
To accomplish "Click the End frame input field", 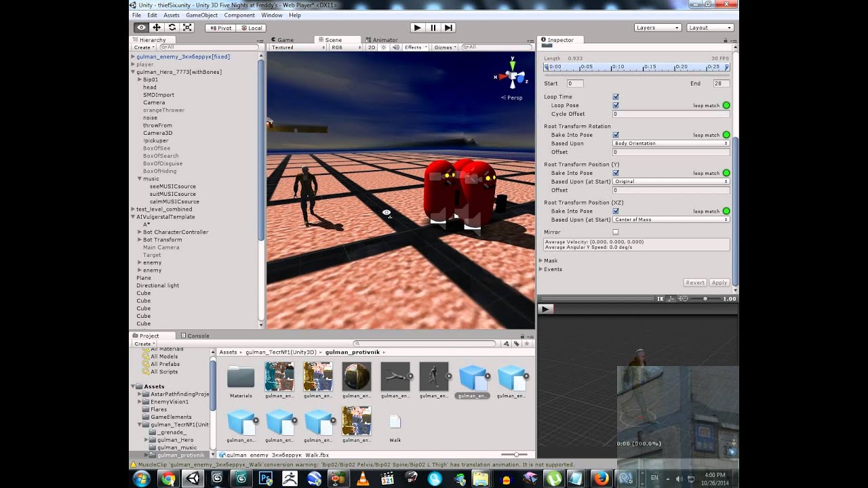I will [721, 83].
